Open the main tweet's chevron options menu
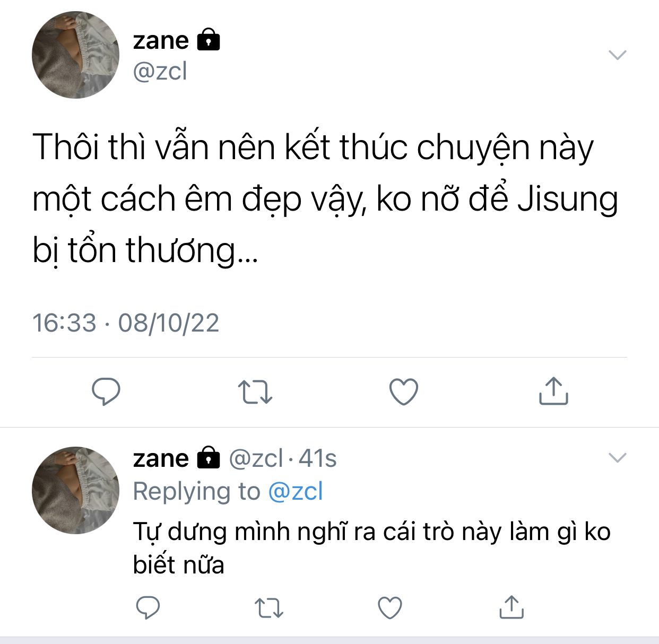The image size is (659, 644). click(x=617, y=55)
